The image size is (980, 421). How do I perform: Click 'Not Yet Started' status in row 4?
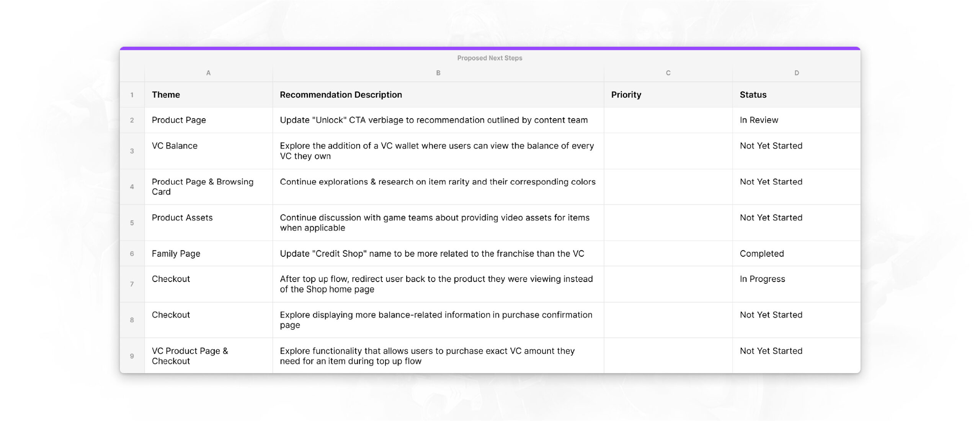coord(796,187)
